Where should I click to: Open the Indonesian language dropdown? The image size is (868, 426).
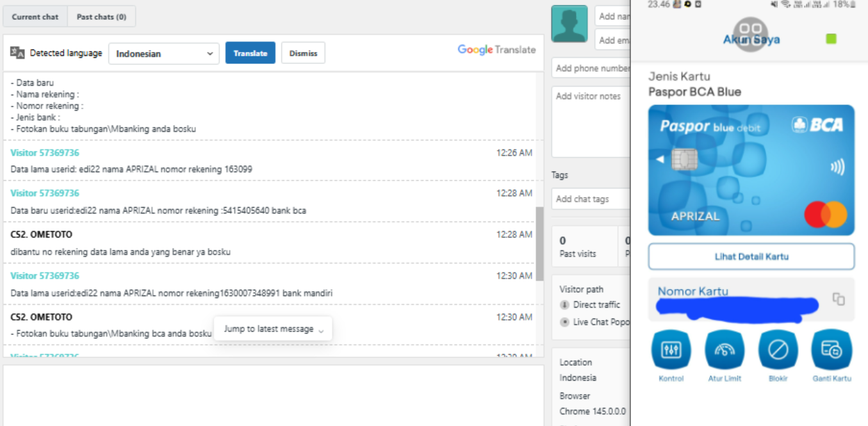164,53
